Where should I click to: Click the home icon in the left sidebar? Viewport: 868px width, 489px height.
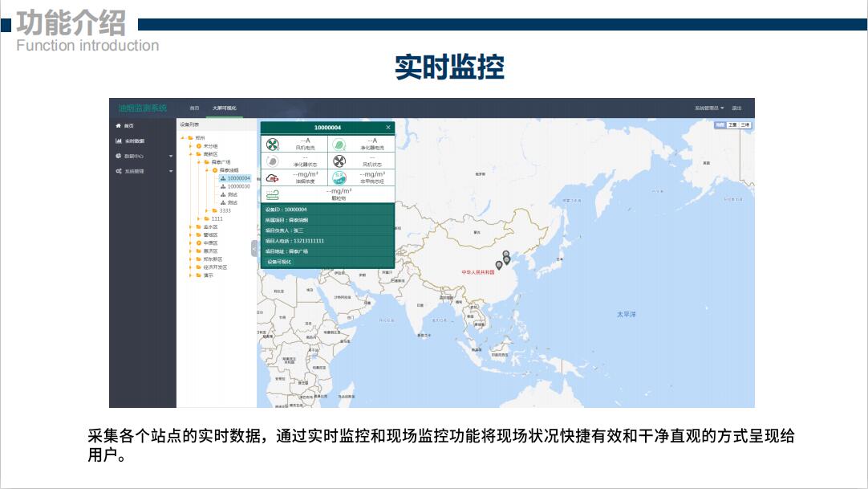pyautogui.click(x=119, y=126)
